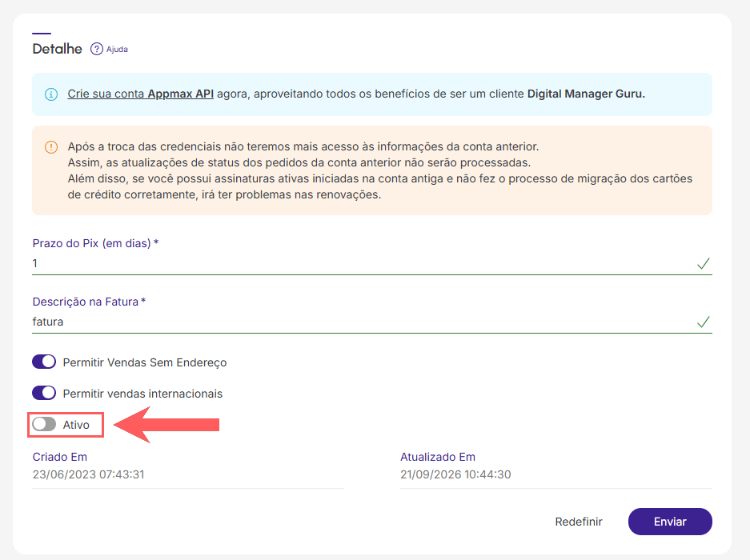Click green checkmark in Descrição na Fatura field
This screenshot has height=560, width=750.
point(703,322)
